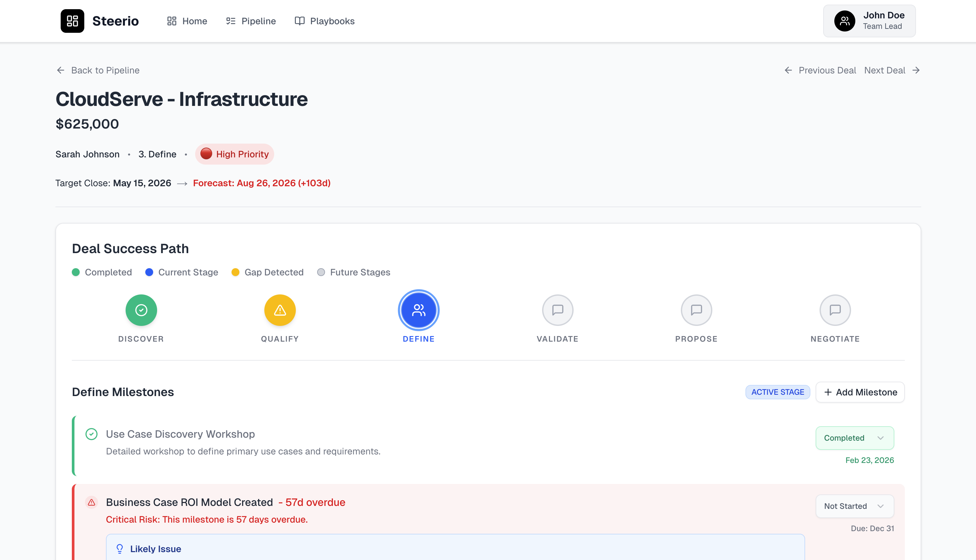The height and width of the screenshot is (560, 976).
Task: Click the Add Milestone button
Action: pyautogui.click(x=860, y=392)
